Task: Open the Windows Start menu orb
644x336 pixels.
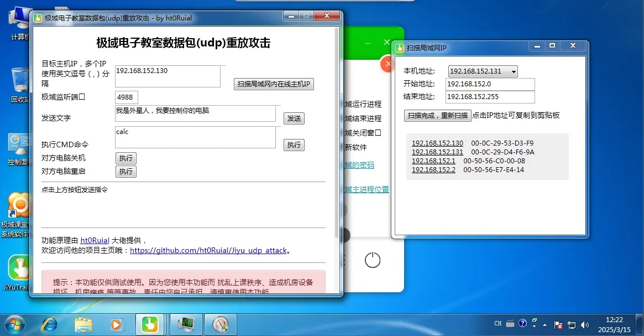Action: point(15,324)
